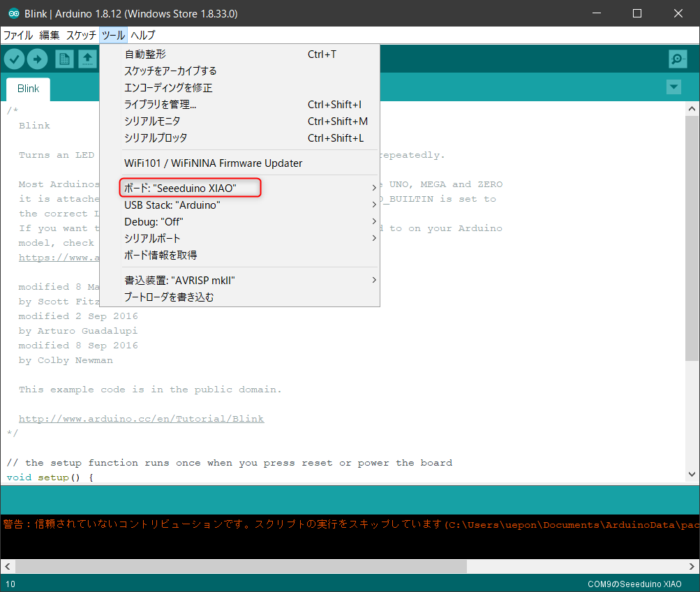Click the "by Colby Newman" comment line
This screenshot has width=700, height=592.
pyautogui.click(x=66, y=360)
